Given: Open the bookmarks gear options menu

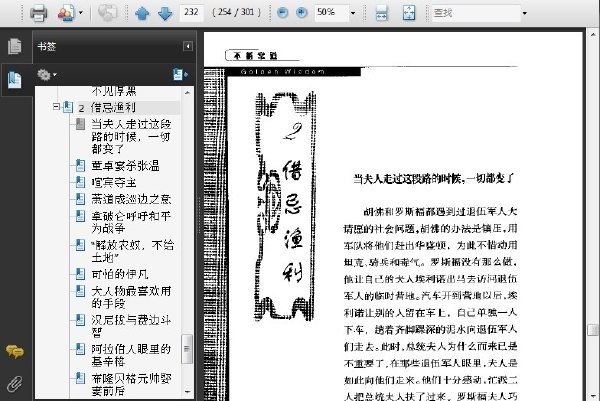Looking at the screenshot, I should [47, 74].
